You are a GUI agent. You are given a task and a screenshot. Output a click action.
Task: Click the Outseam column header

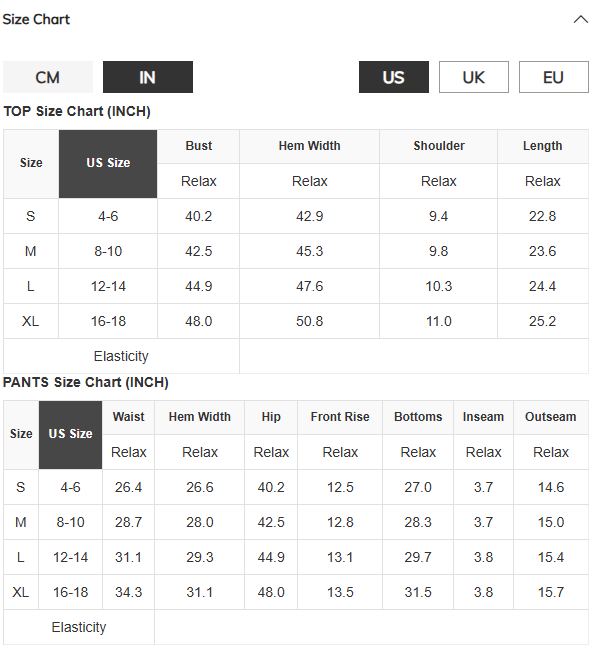[551, 417]
